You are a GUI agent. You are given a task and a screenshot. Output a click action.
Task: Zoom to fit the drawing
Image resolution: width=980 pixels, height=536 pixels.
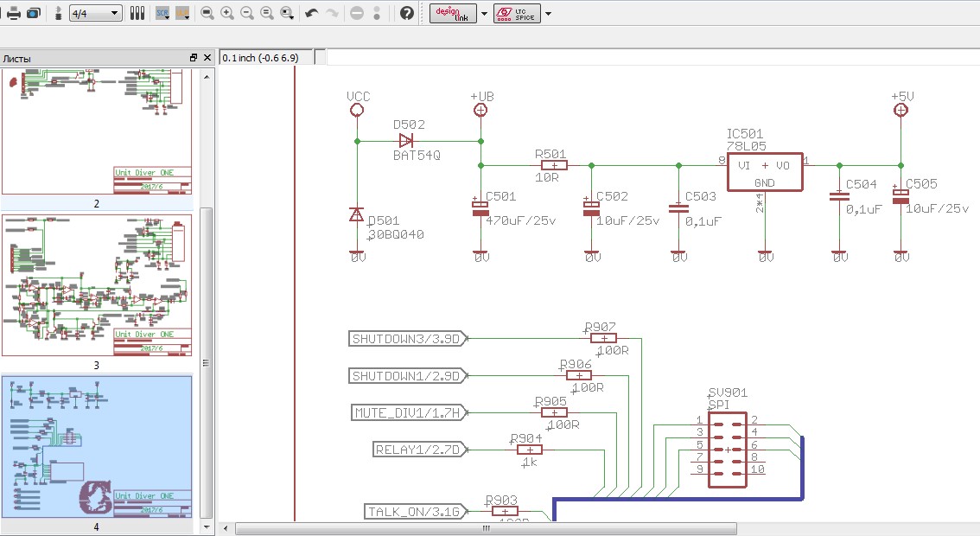[207, 13]
